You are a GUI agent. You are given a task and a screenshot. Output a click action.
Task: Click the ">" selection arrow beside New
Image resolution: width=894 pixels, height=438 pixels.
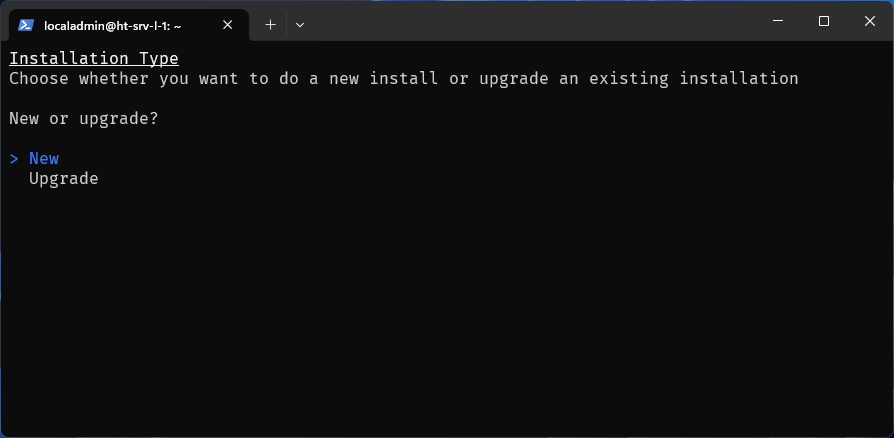tap(14, 158)
